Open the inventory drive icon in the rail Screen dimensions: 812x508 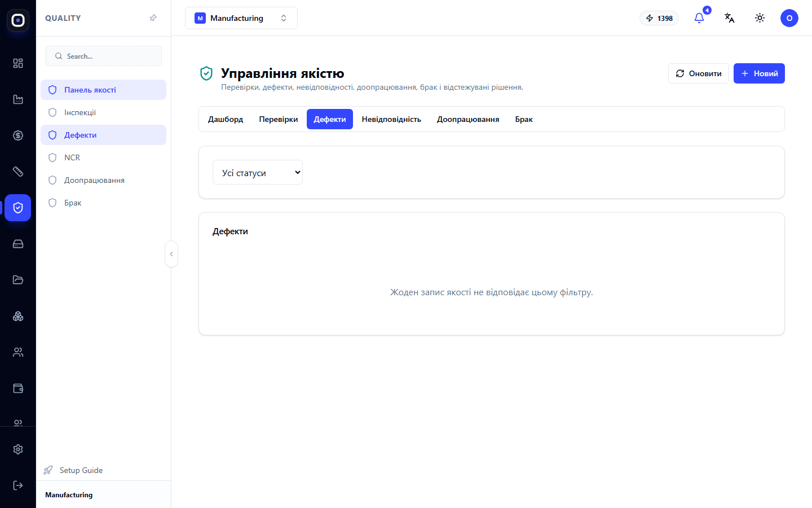click(18, 244)
